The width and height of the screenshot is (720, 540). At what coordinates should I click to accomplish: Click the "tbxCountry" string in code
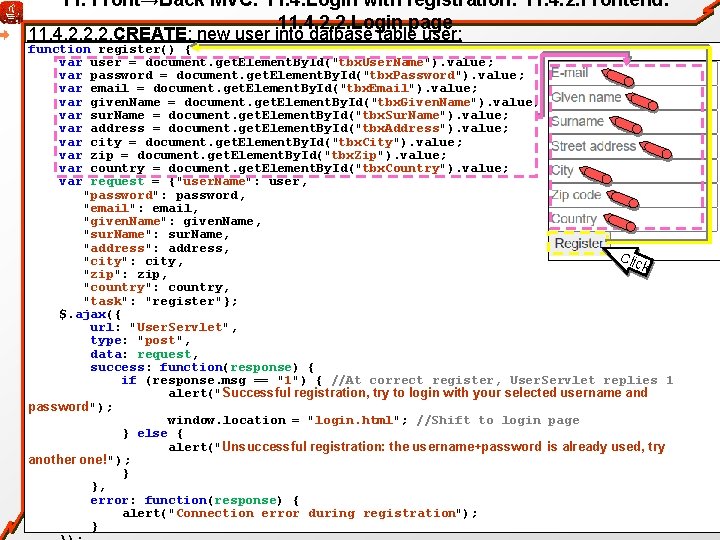(400, 168)
